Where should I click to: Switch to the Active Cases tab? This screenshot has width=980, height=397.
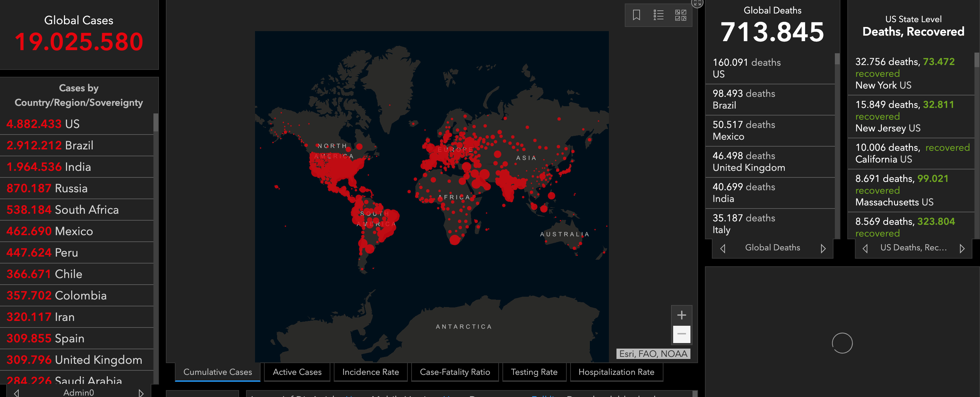click(x=297, y=372)
